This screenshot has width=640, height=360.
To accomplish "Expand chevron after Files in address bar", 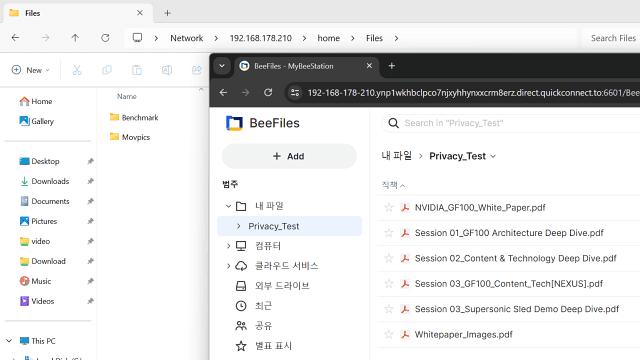I will click(x=396, y=38).
